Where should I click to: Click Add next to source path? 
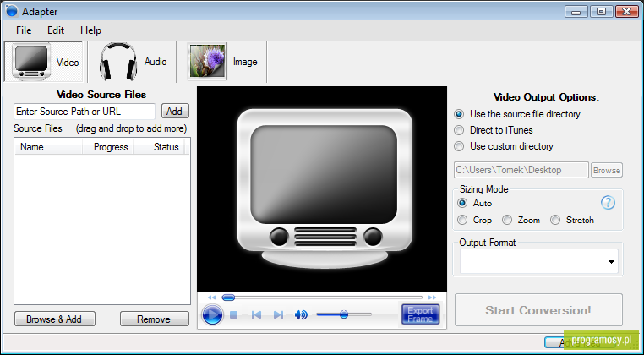[175, 112]
